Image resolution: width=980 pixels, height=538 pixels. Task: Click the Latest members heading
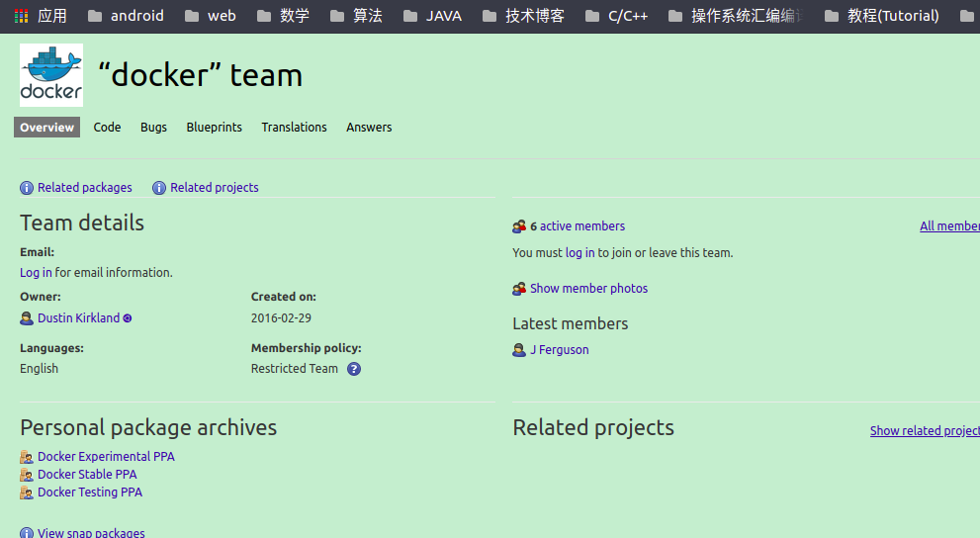570,323
